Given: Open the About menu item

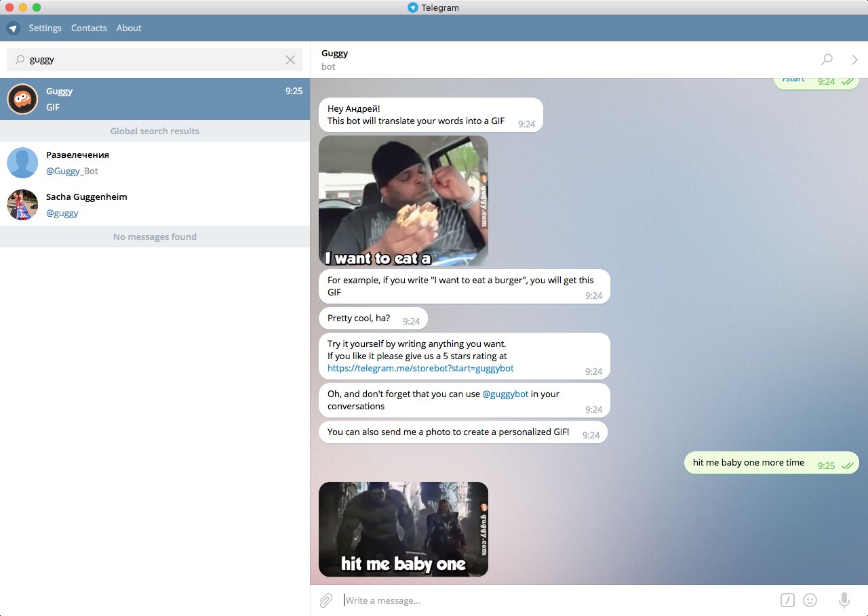Looking at the screenshot, I should 129,28.
